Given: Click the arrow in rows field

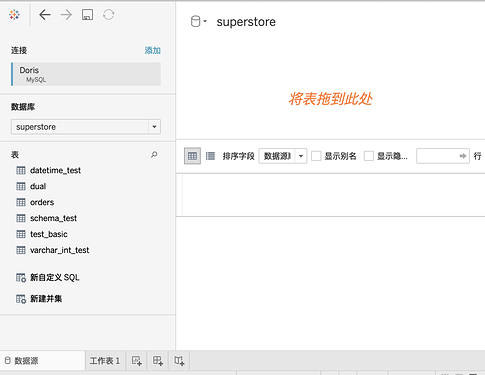Looking at the screenshot, I should (463, 156).
